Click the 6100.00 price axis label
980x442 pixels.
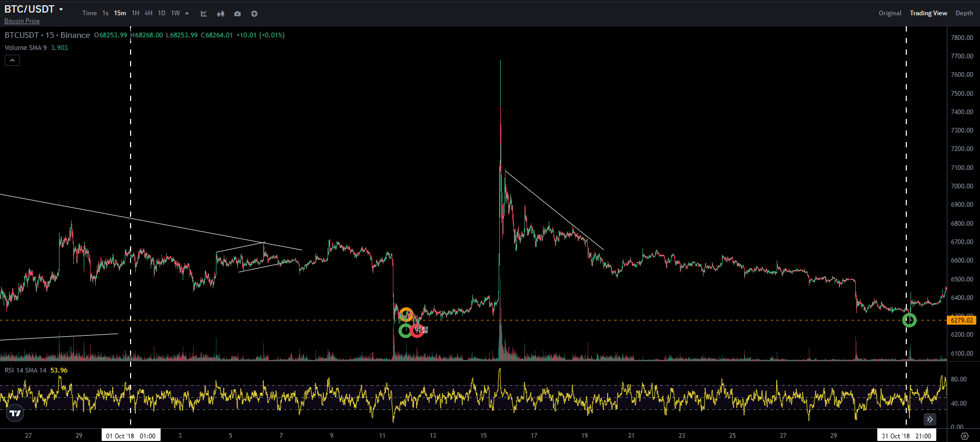[962, 354]
